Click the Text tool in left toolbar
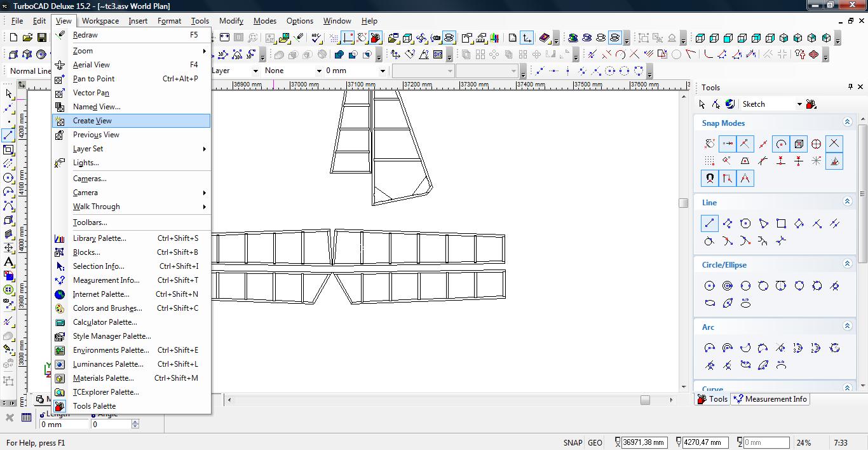The image size is (868, 450). pyautogui.click(x=9, y=262)
